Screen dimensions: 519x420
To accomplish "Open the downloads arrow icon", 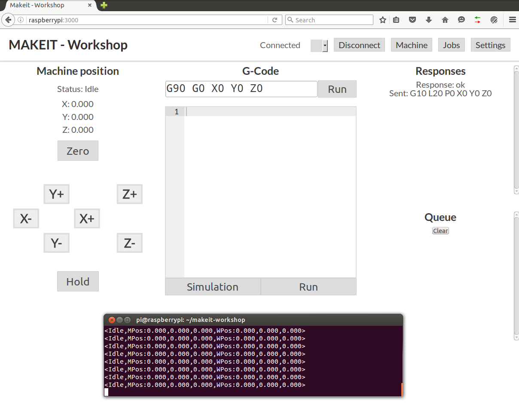I will click(x=429, y=20).
